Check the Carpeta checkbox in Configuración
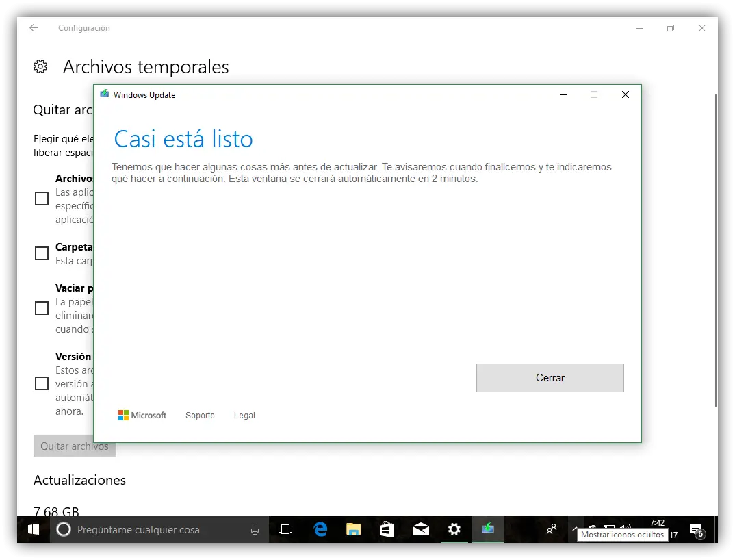 click(x=42, y=253)
